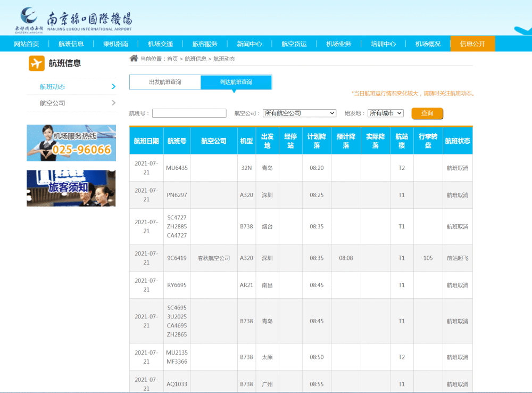The width and height of the screenshot is (532, 393).
Task: Expand the 航空公司 airline dropdown
Action: tap(300, 113)
